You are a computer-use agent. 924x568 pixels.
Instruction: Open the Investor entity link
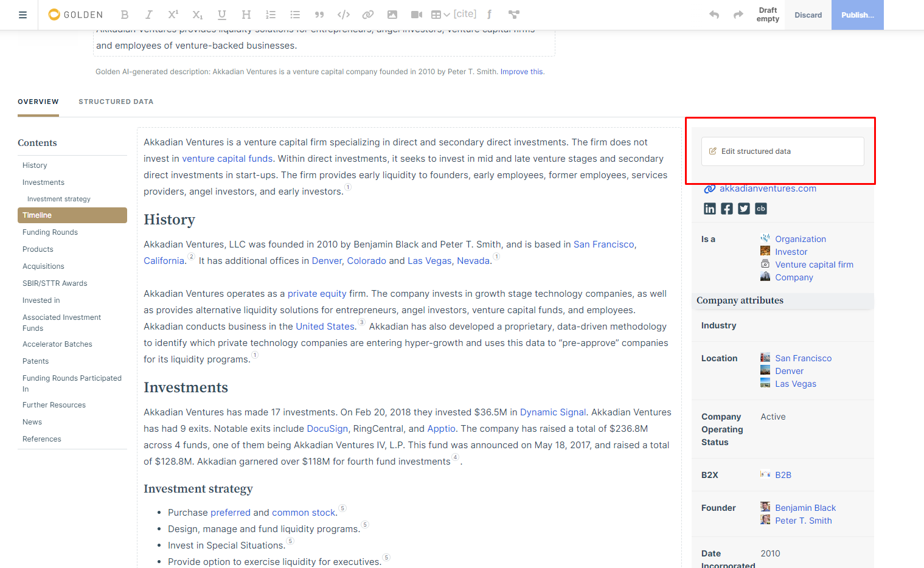[x=791, y=252]
